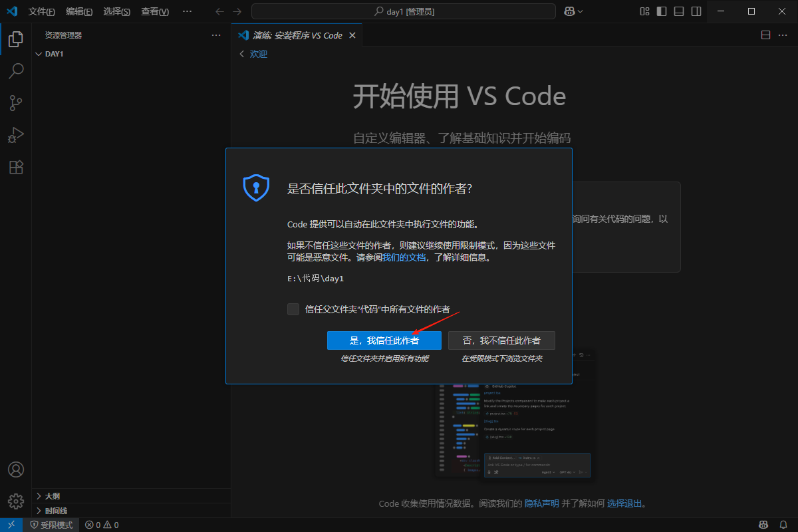
Task: Open the 选择(S) menu
Action: [117, 12]
